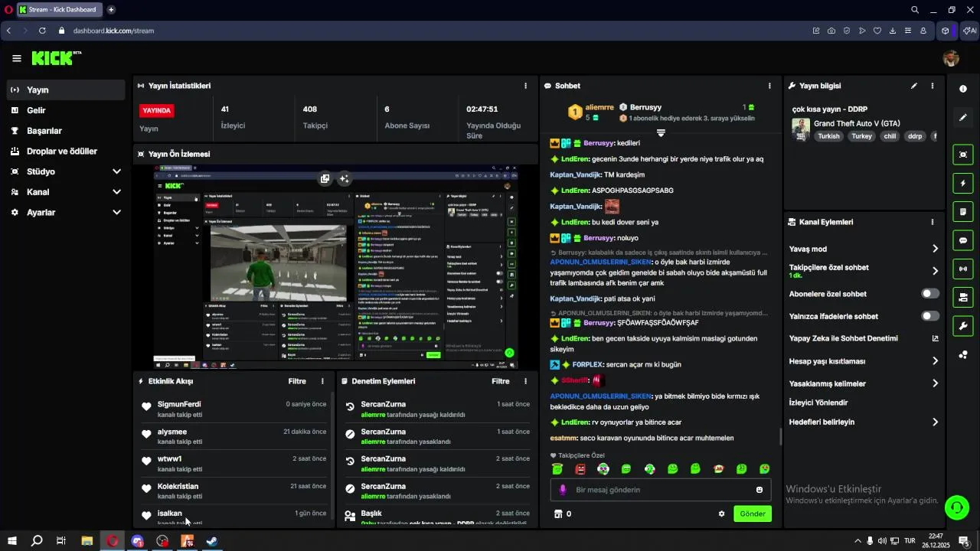Screen dimensions: 980x551
Task: Open emoji picker in message box
Action: point(759,490)
